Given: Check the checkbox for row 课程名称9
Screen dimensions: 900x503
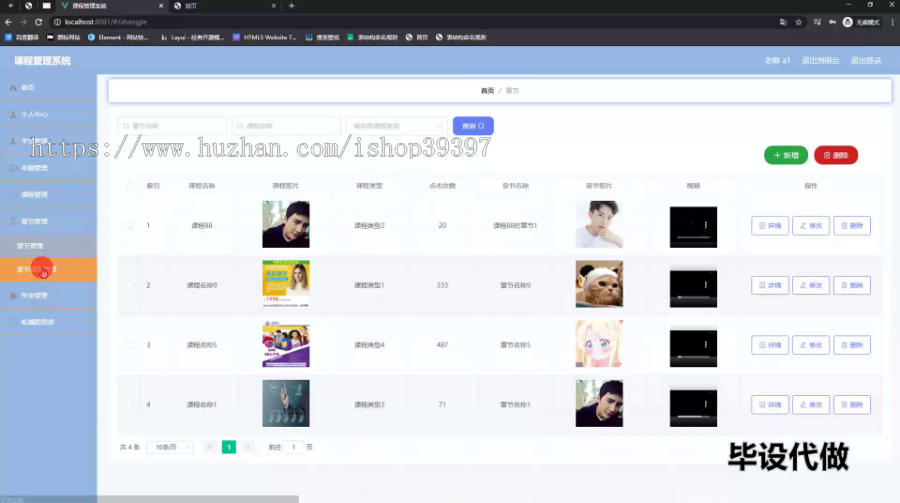Looking at the screenshot, I should 130,285.
